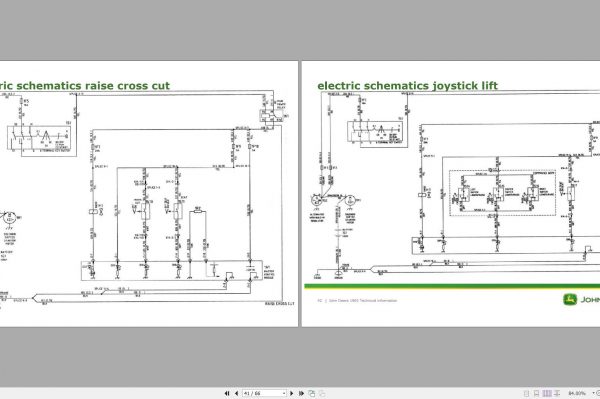The height and width of the screenshot is (399, 600).
Task: Go to the first page
Action: click(227, 393)
